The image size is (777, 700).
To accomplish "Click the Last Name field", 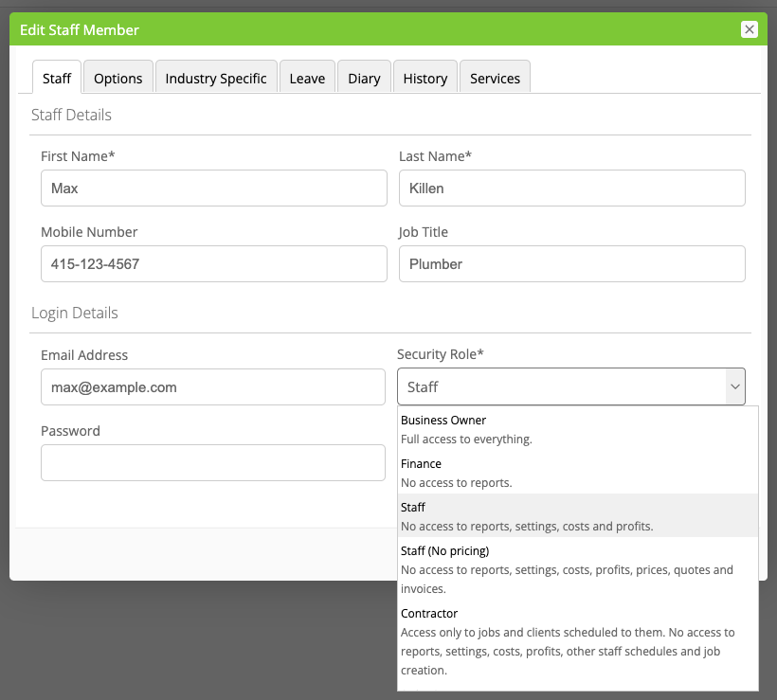I will [571, 188].
